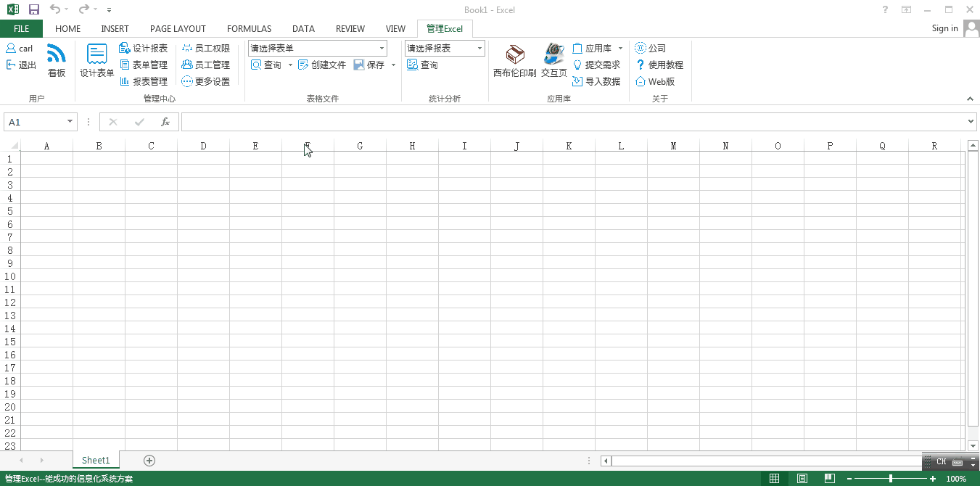Click 设计报表 in the ribbon

point(144,48)
